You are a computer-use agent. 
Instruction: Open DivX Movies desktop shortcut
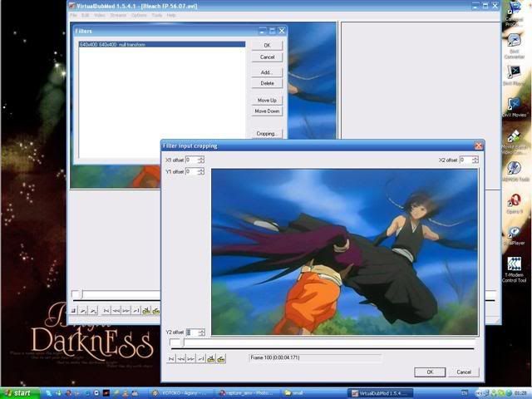tap(515, 107)
